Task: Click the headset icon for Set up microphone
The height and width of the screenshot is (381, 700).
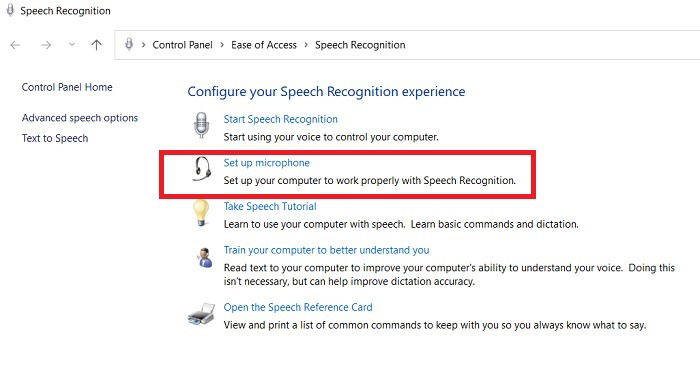Action: (x=202, y=169)
